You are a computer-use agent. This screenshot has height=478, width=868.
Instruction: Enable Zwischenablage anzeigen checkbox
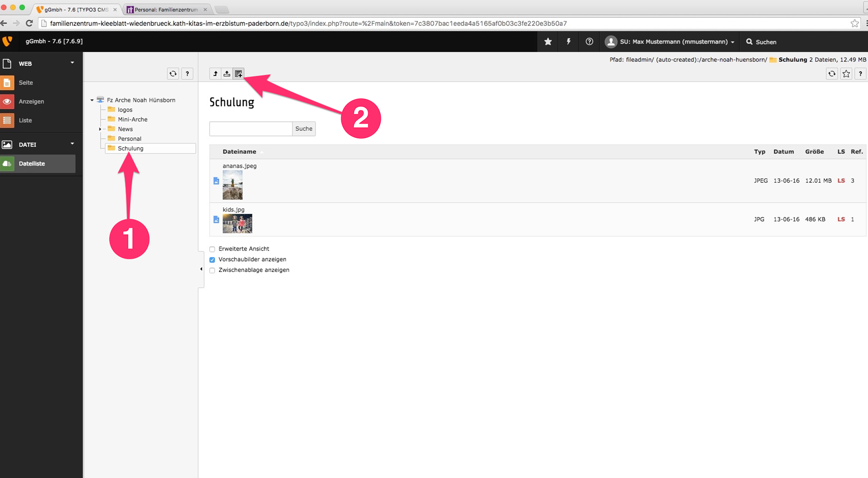pos(212,270)
